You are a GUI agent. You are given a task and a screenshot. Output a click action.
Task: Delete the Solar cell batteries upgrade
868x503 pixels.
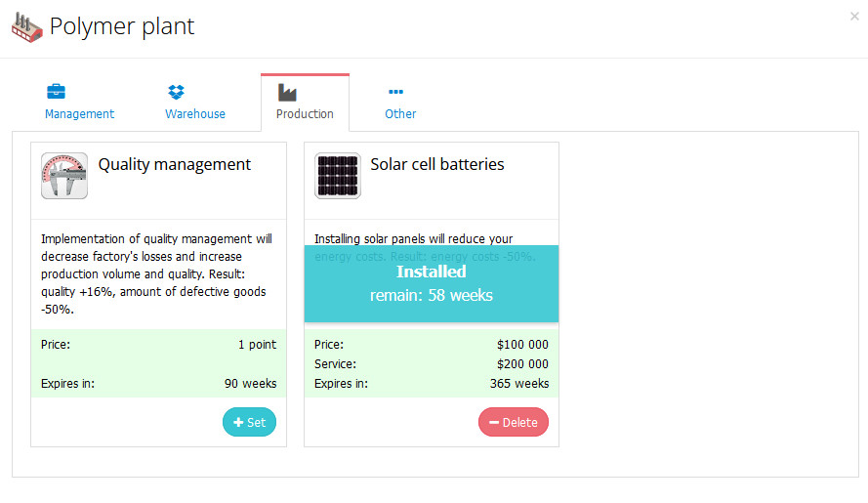[514, 422]
